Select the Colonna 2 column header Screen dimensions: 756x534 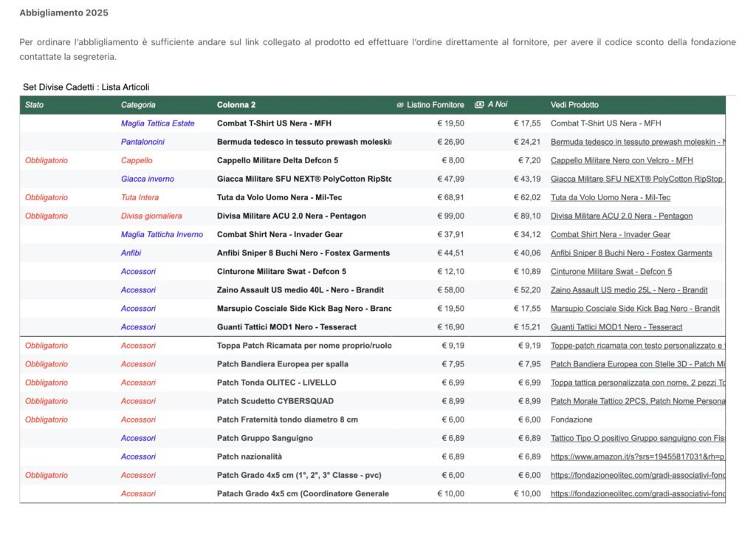[236, 105]
